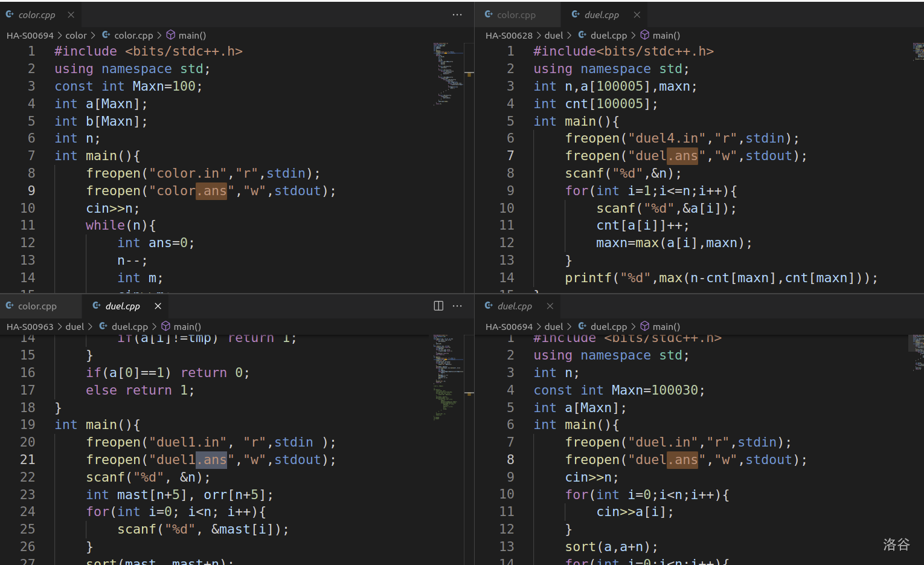Open More Actions menu in top-left editor group
Screen dimensions: 924x565
[457, 15]
